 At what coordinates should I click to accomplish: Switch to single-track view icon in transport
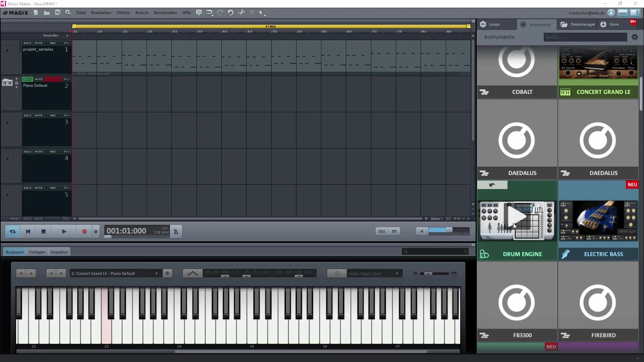click(394, 231)
